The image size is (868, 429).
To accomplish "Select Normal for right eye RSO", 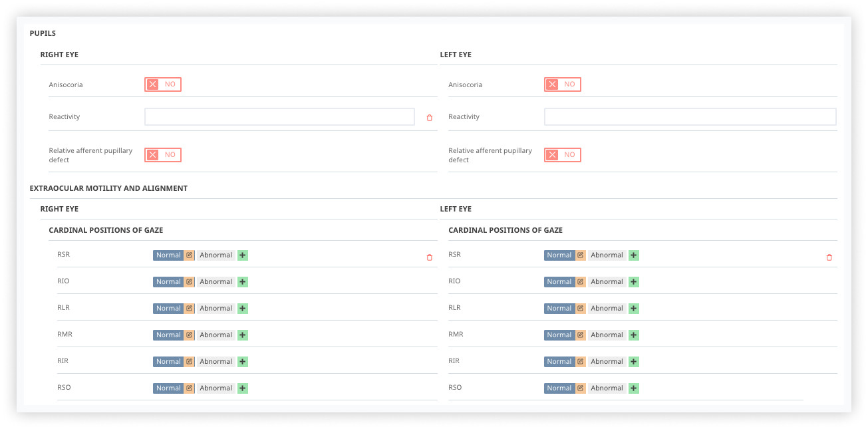I will [168, 388].
